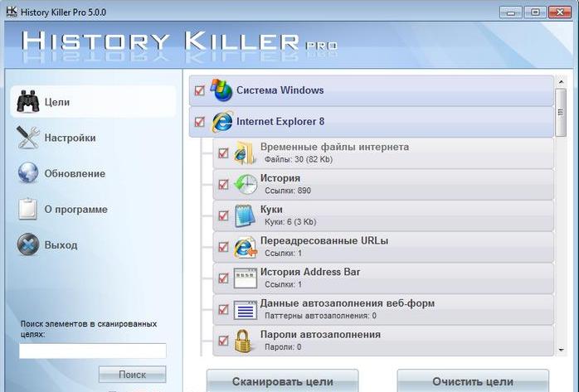
Task: Toggle the История checkbox with Ссылки: 890
Action: (223, 184)
